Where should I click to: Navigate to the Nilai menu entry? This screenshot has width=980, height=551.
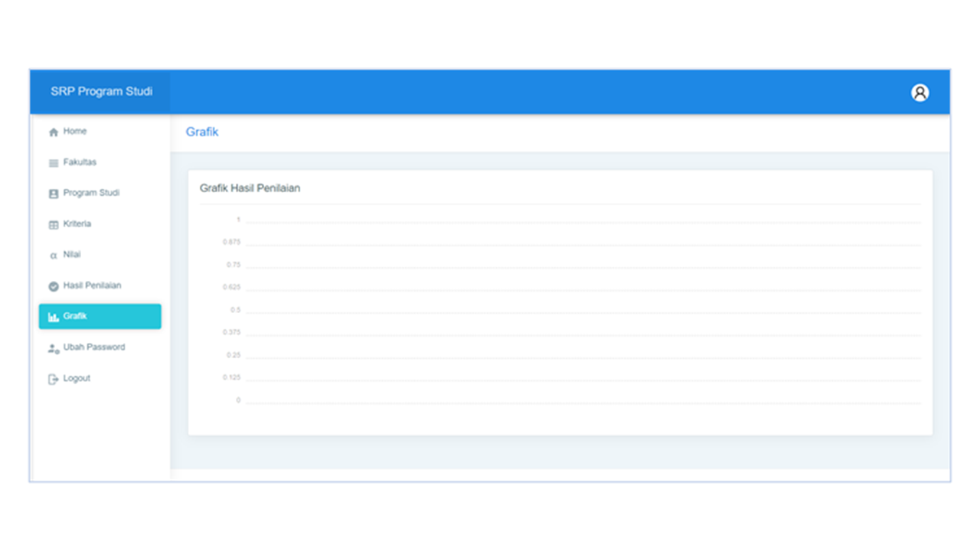coord(72,255)
